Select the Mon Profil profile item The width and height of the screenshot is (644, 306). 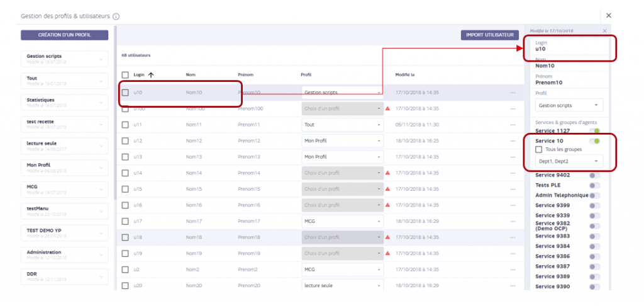tap(65, 167)
